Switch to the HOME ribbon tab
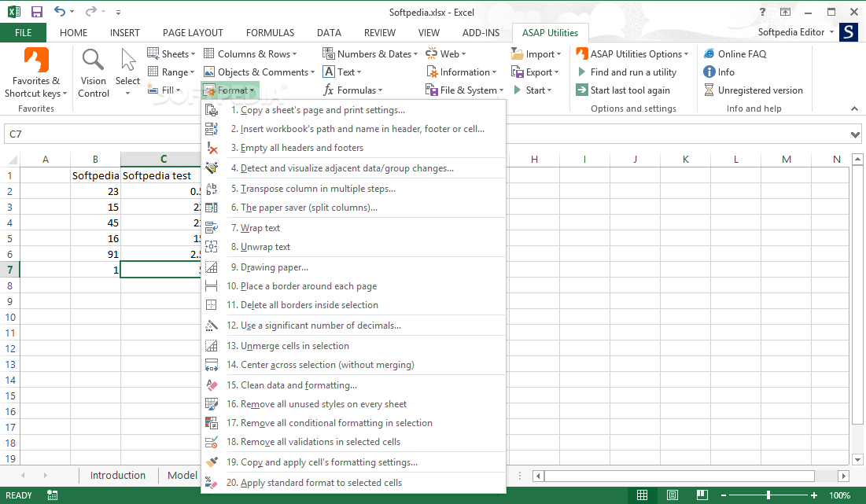866x504 pixels. tap(73, 32)
